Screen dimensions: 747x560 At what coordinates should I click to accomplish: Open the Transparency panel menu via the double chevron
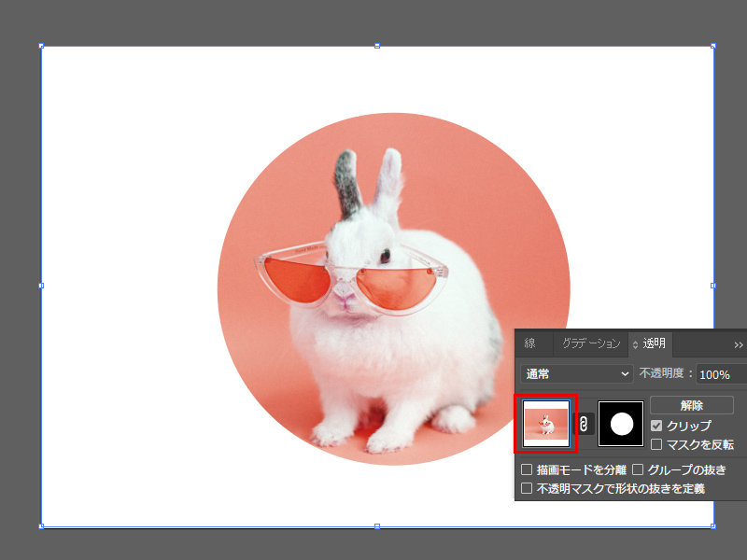pyautogui.click(x=737, y=344)
